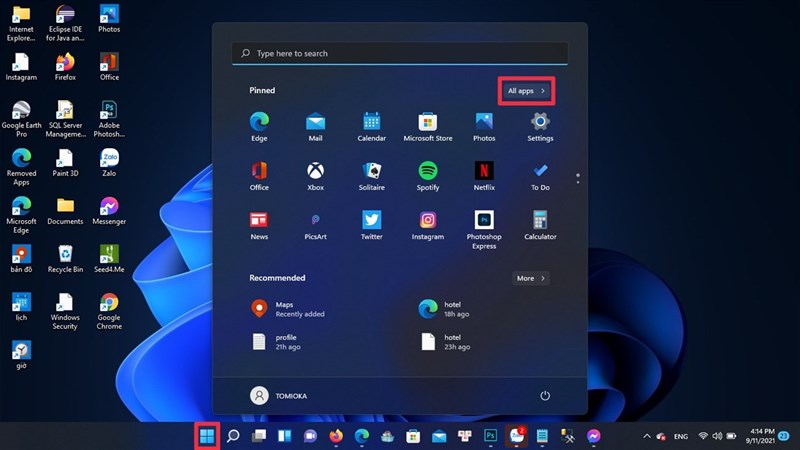The width and height of the screenshot is (800, 450).
Task: Open Microsoft Store pinned app
Action: 428,127
